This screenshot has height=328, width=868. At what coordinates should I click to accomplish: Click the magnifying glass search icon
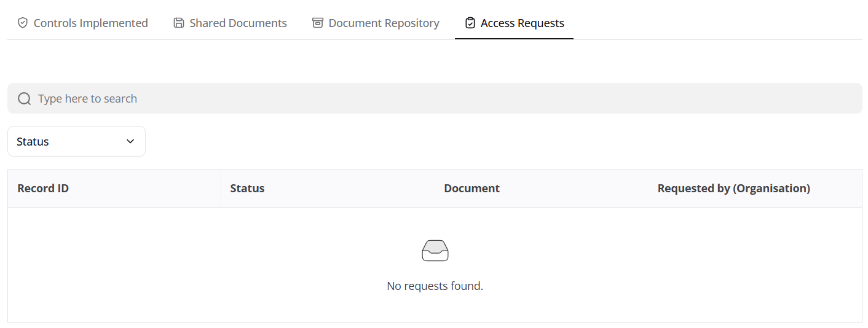[x=24, y=99]
